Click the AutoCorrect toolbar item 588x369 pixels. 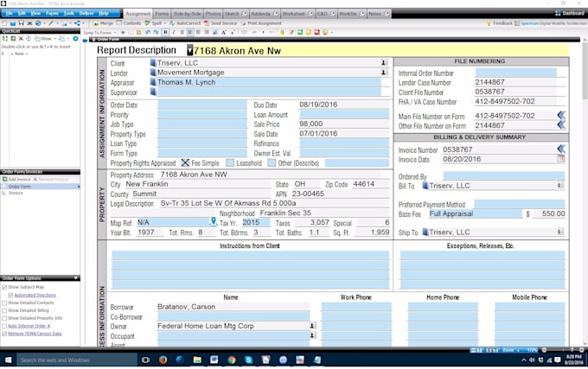[185, 23]
